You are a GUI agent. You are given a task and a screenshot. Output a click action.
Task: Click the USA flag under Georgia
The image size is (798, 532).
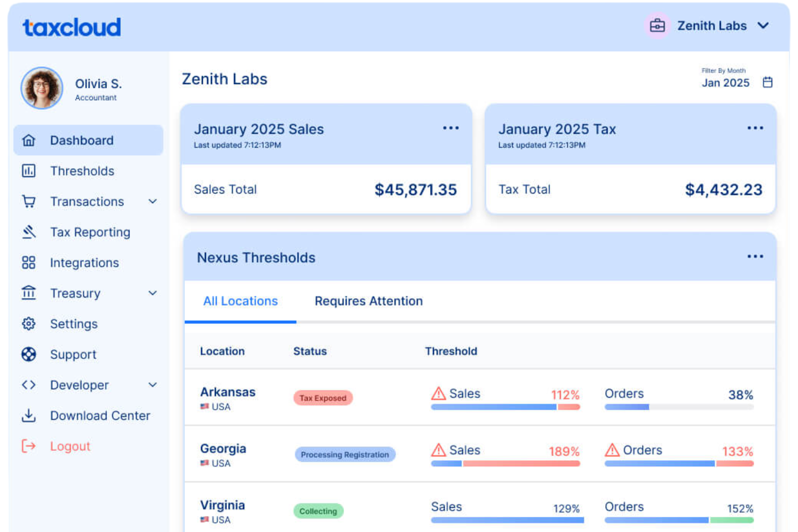coord(204,464)
